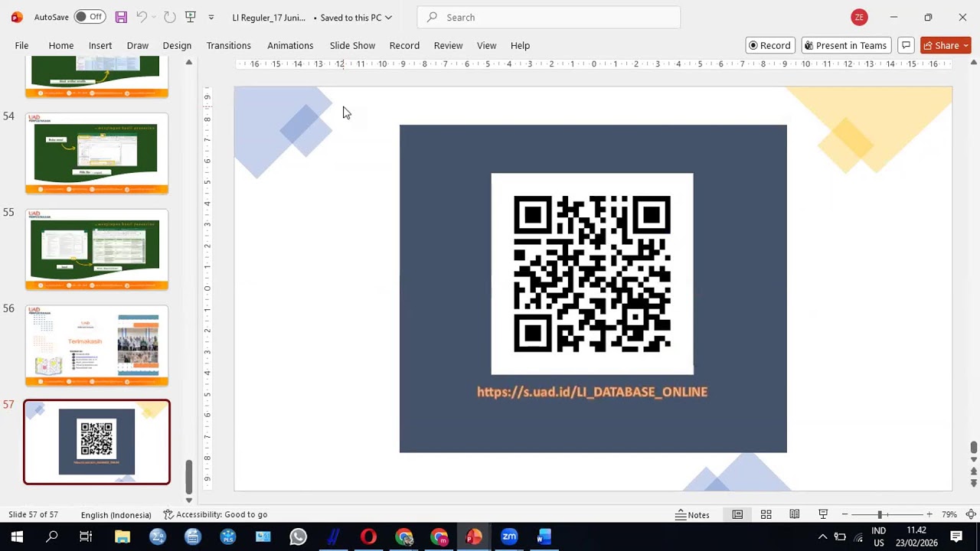This screenshot has width=980, height=551.
Task: Click the Share button
Action: point(940,45)
